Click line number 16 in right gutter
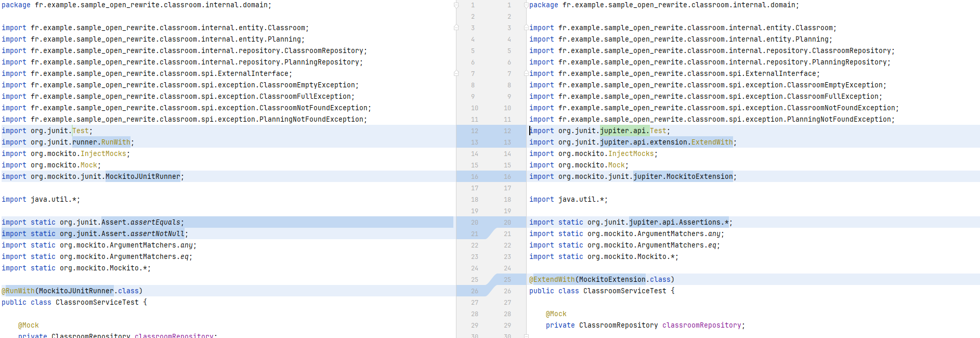The width and height of the screenshot is (980, 338). pyautogui.click(x=507, y=177)
